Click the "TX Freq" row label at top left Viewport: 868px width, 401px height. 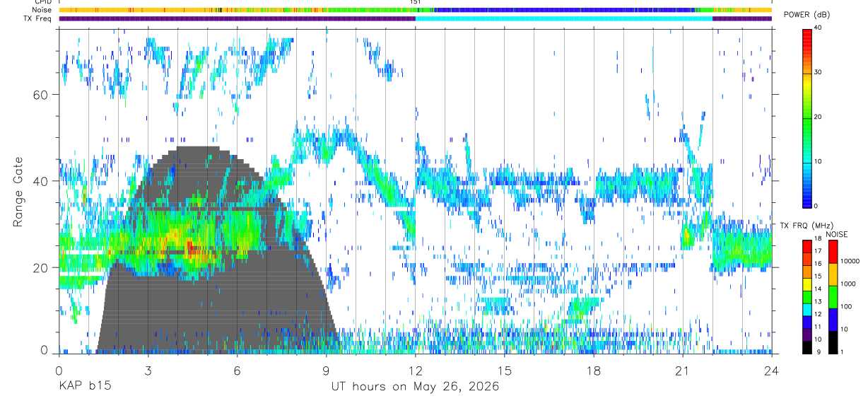point(39,18)
